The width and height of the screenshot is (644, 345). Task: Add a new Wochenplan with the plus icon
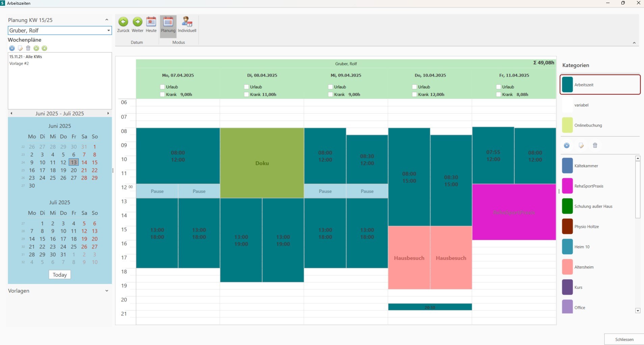[x=12, y=48]
